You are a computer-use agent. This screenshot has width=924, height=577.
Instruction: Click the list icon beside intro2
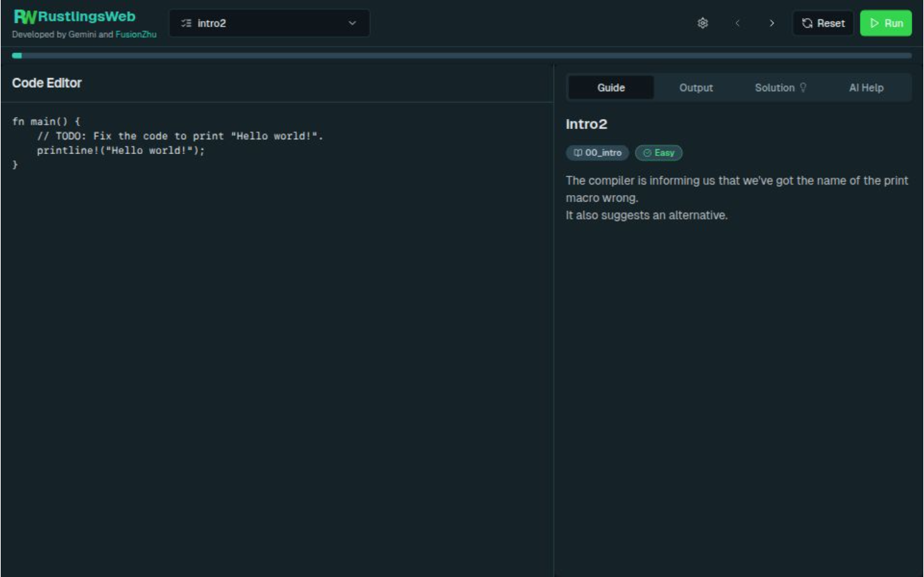186,23
